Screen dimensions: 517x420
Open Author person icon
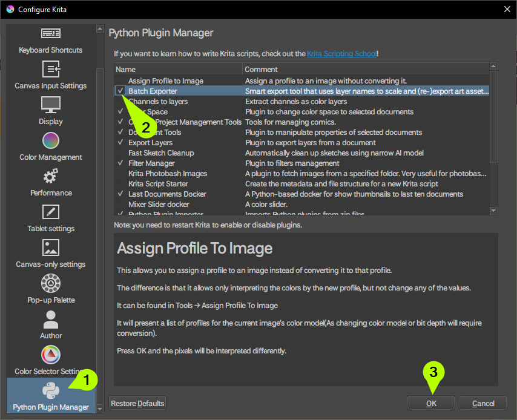point(50,320)
